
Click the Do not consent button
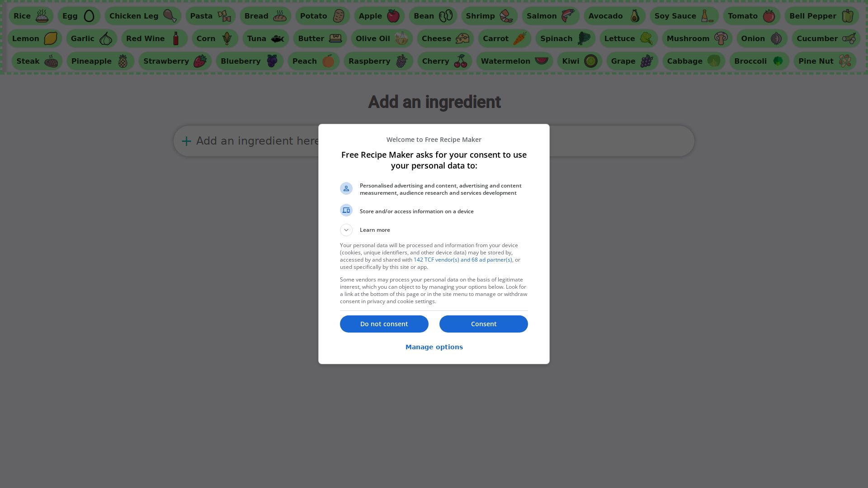[x=384, y=324]
